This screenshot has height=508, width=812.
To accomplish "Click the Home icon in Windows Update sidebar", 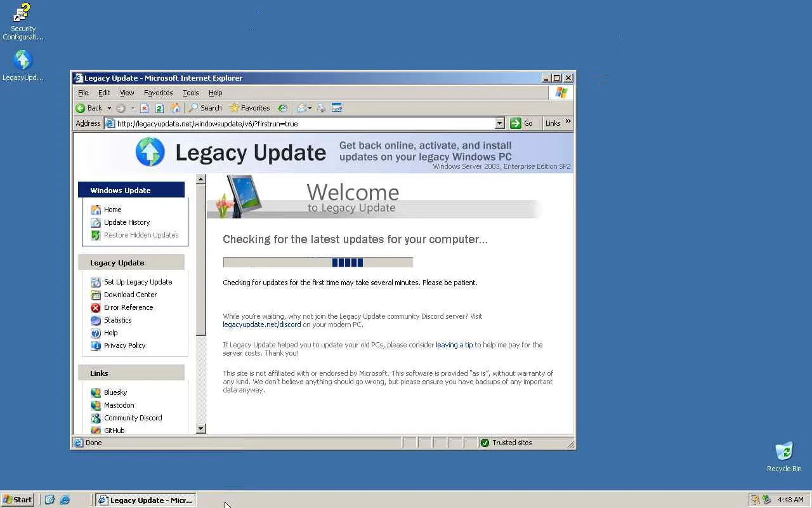I will tap(96, 210).
